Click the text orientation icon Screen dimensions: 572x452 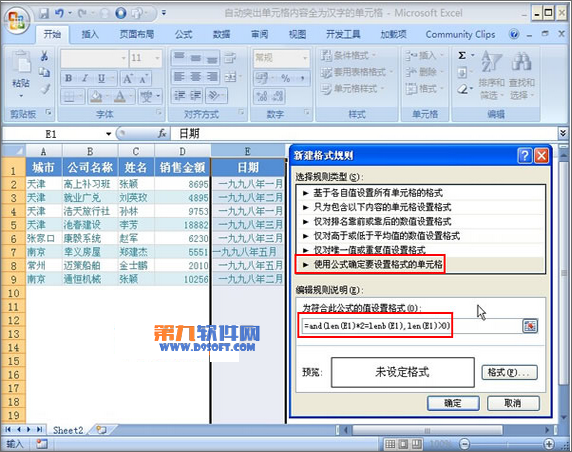pos(213,96)
